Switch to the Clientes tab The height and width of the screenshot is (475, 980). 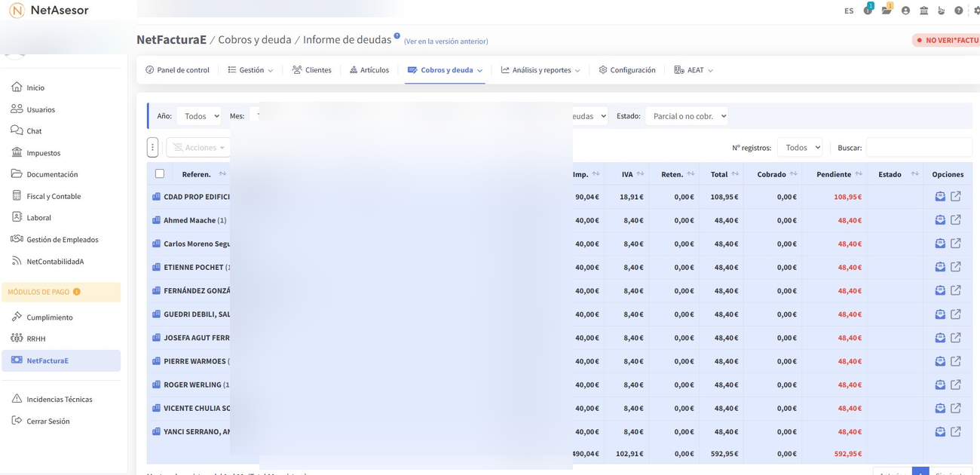311,70
